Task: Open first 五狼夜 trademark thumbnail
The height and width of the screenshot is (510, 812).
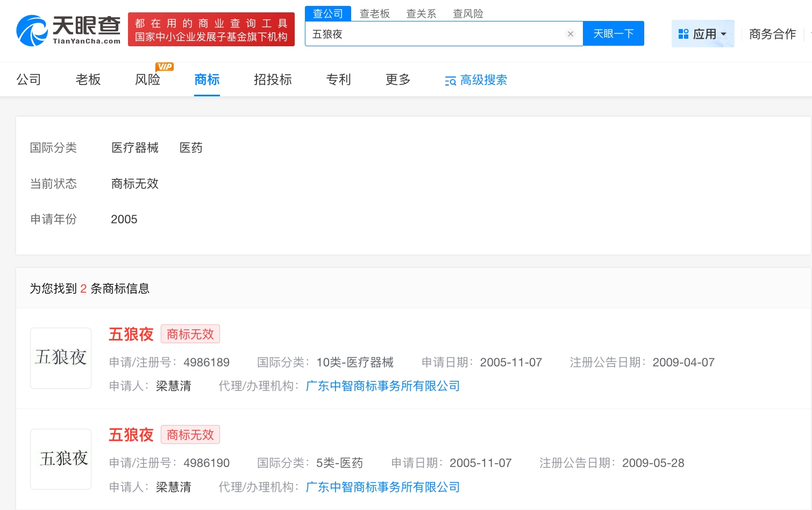Action: [x=61, y=358]
